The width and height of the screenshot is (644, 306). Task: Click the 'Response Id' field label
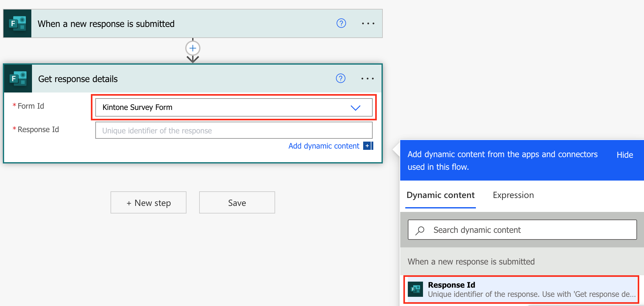pos(38,130)
